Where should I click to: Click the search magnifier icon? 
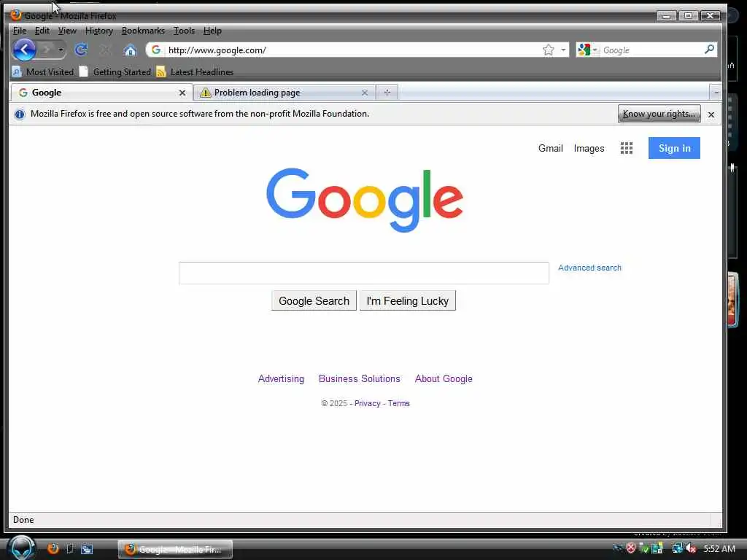click(x=709, y=50)
